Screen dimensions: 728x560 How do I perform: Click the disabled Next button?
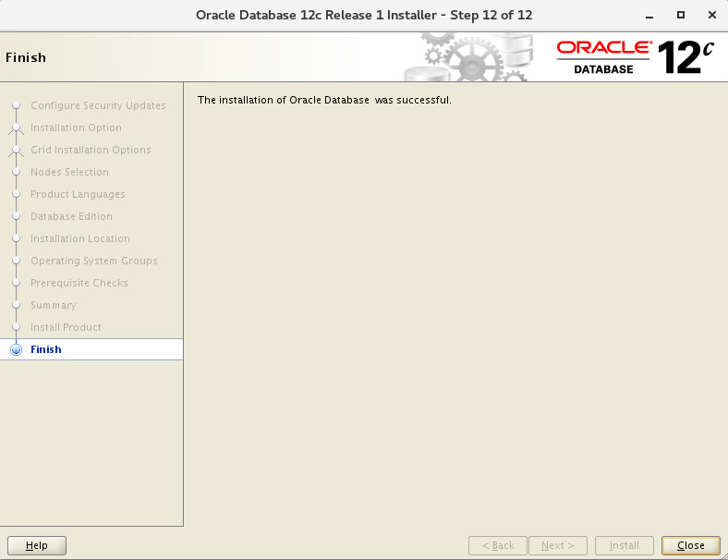(558, 545)
